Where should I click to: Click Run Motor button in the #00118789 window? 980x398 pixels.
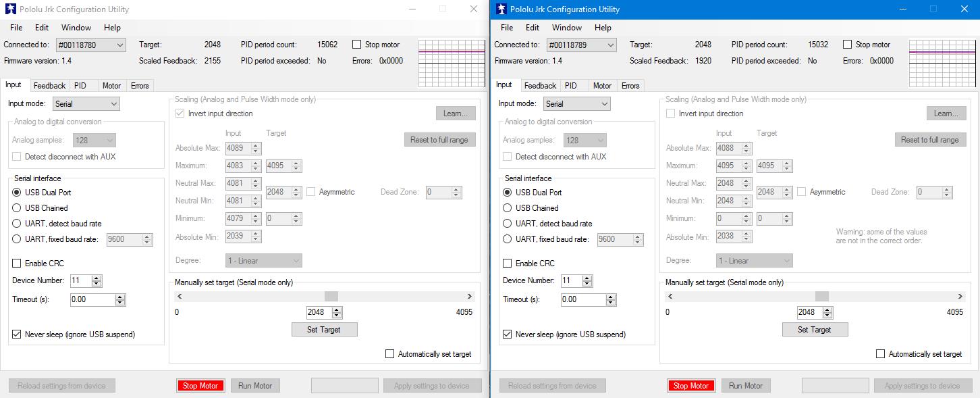pyautogui.click(x=746, y=386)
